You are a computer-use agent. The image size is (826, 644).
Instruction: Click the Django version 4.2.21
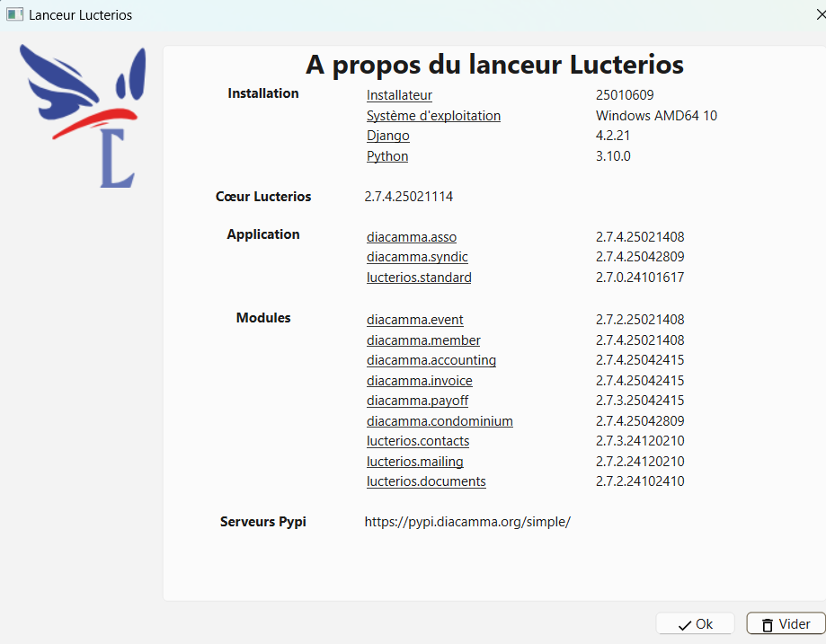click(x=613, y=136)
